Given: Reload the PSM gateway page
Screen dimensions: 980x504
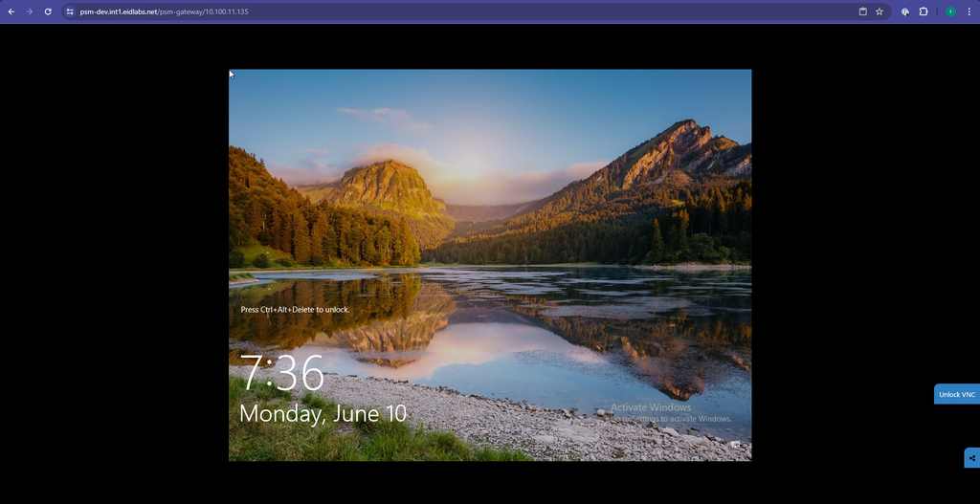Looking at the screenshot, I should pos(48,11).
